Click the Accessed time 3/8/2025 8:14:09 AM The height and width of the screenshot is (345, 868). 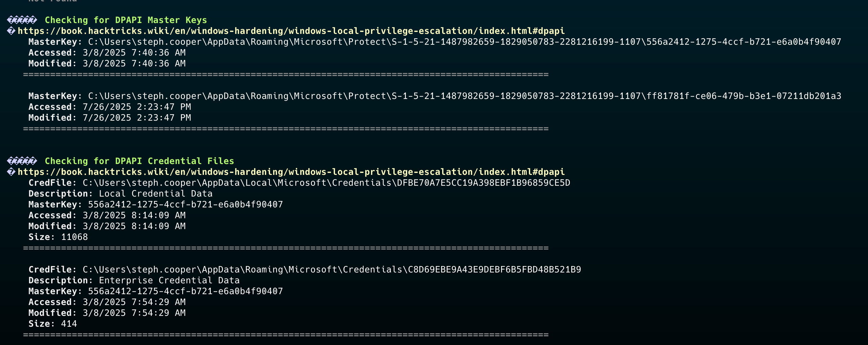[134, 216]
